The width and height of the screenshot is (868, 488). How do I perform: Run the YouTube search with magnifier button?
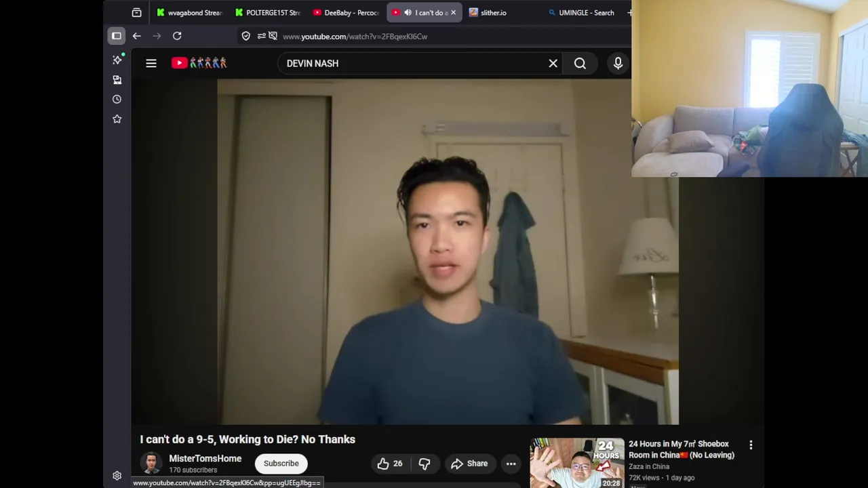580,63
